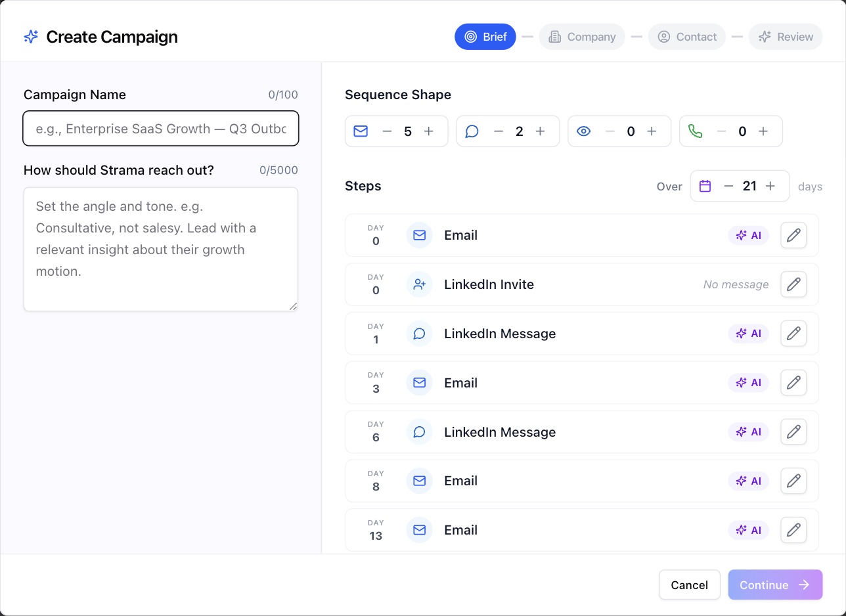Click the chat bubble icon of Day 6 step
846x616 pixels.
pos(419,431)
